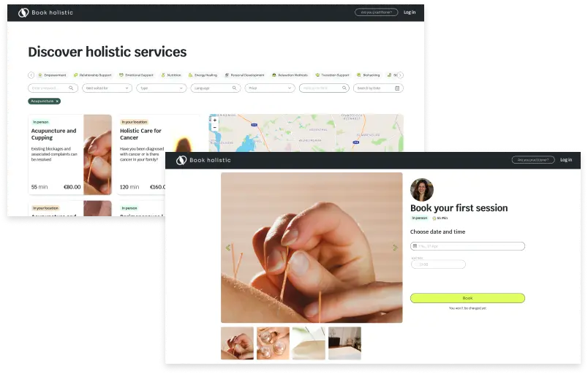Image resolution: width=588 pixels, height=374 pixels.
Task: Select the Transition Support category chip
Action: tap(332, 75)
